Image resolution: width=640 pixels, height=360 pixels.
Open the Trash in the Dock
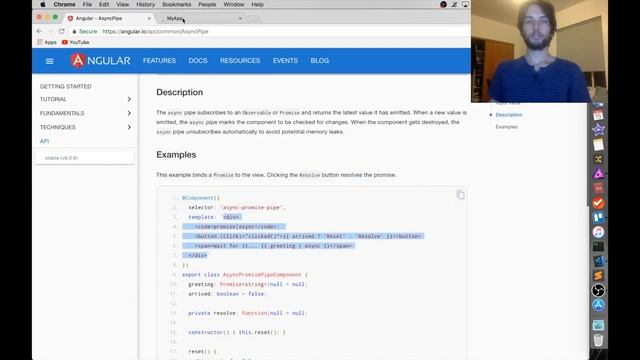pos(598,340)
